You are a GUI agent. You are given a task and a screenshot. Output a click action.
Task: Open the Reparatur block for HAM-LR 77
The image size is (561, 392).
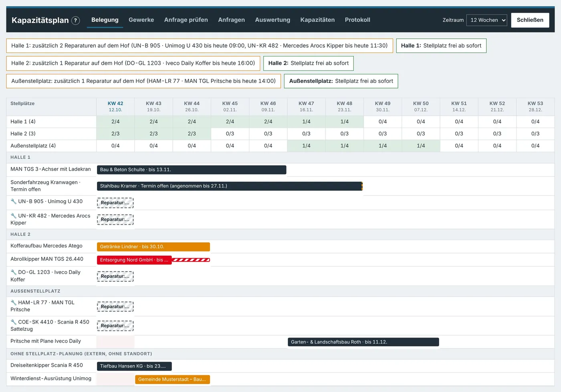(115, 307)
